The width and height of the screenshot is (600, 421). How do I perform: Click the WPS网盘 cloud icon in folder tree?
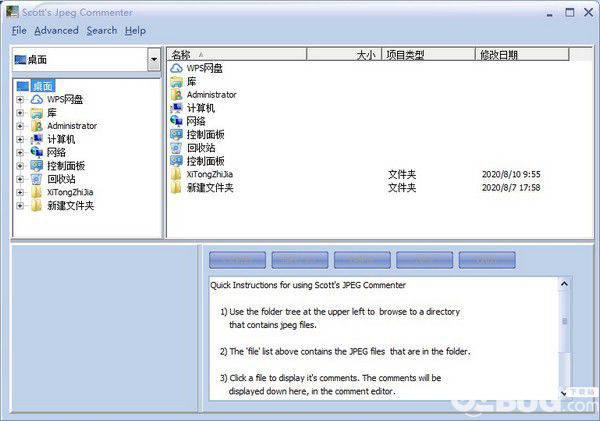[37, 100]
